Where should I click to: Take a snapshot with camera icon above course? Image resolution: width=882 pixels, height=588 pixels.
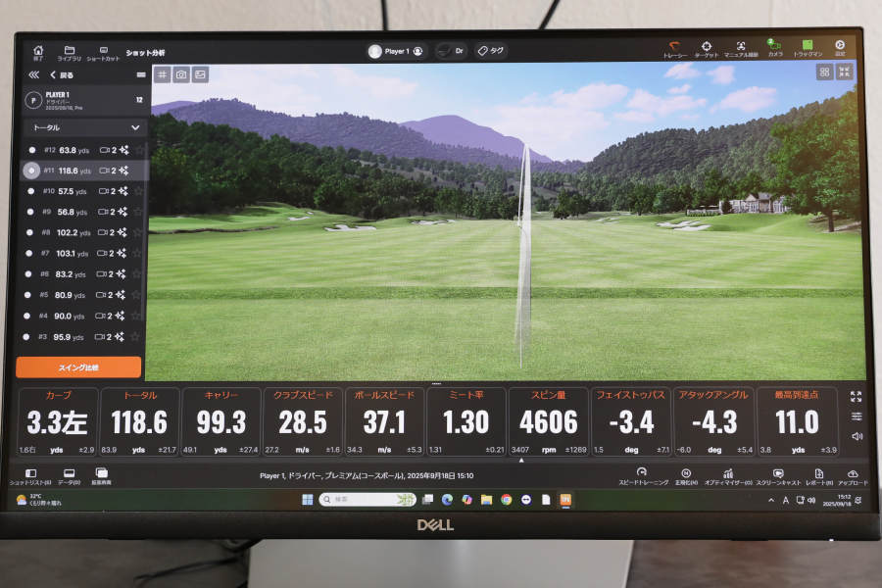coord(181,74)
